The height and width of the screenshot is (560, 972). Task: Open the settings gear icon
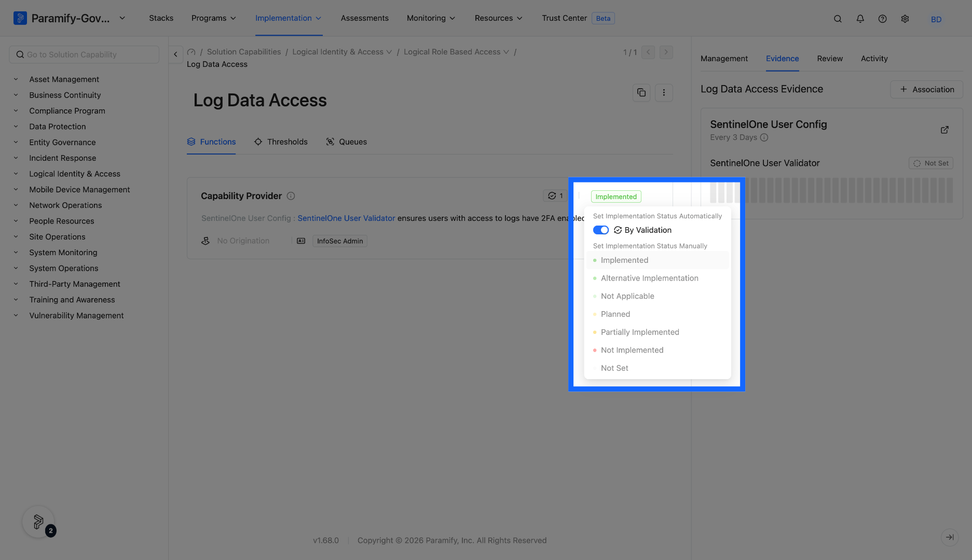click(905, 19)
